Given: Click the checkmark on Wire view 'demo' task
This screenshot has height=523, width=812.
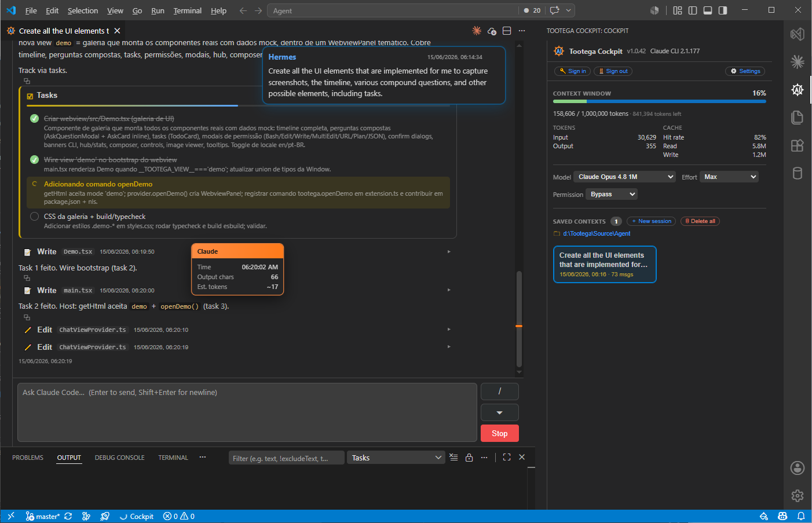Looking at the screenshot, I should pyautogui.click(x=34, y=160).
